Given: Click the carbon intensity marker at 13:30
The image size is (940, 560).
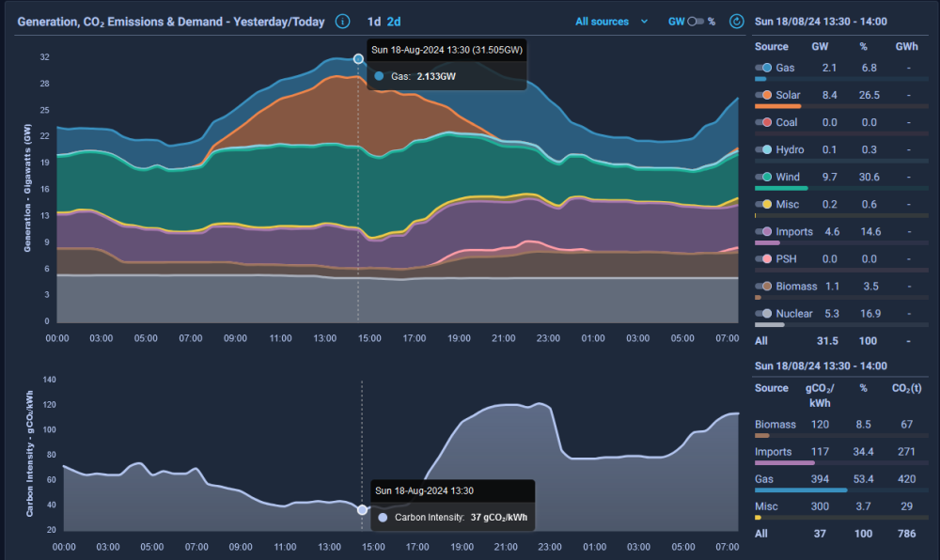Looking at the screenshot, I should [x=362, y=509].
